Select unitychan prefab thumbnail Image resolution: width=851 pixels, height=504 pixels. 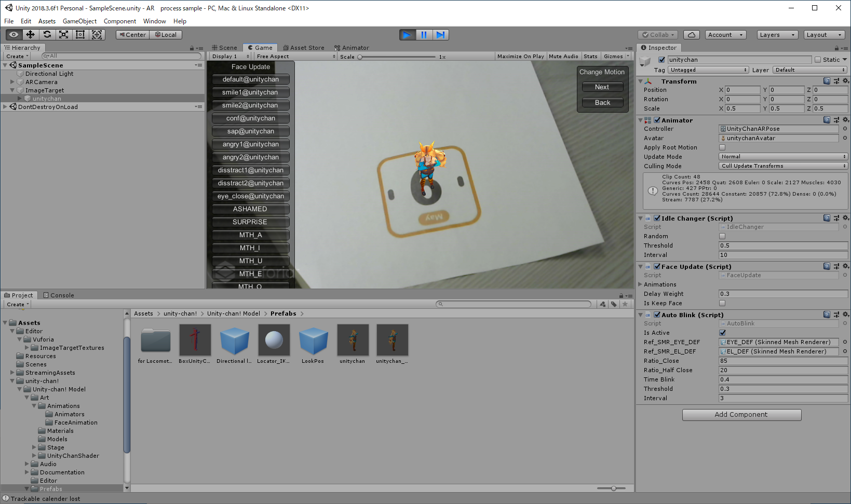[x=353, y=340]
